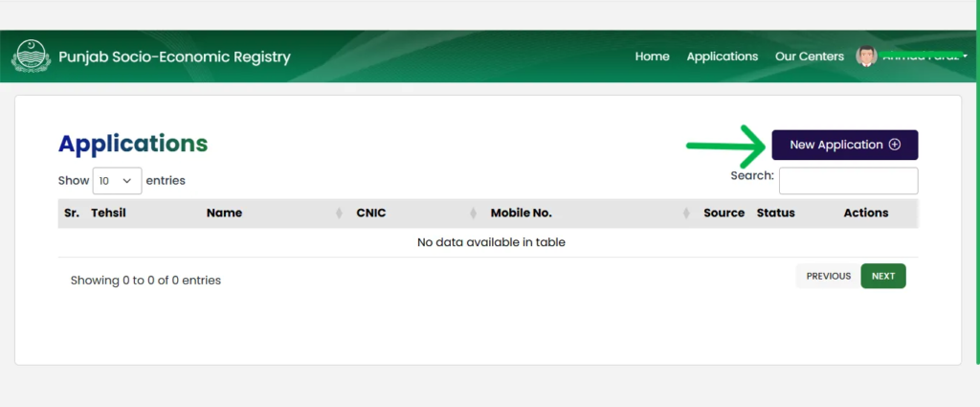Sort table using CNIC column arrows
This screenshot has width=980, height=407.
pyautogui.click(x=474, y=214)
